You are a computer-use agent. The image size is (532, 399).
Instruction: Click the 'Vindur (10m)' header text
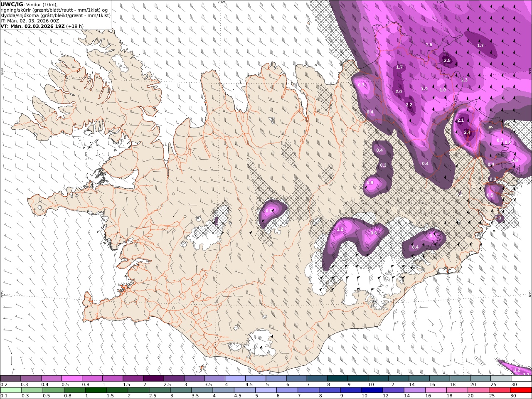coord(42,4)
